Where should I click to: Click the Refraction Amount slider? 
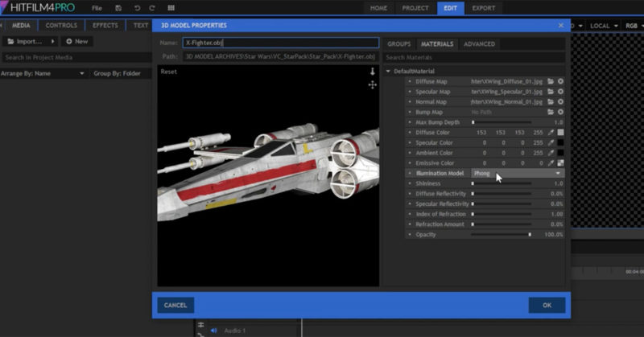click(502, 224)
